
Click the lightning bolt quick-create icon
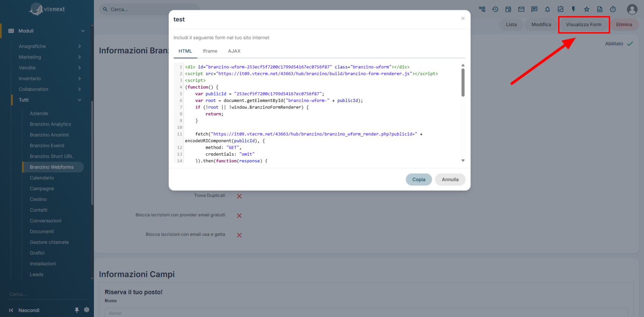coord(573,9)
